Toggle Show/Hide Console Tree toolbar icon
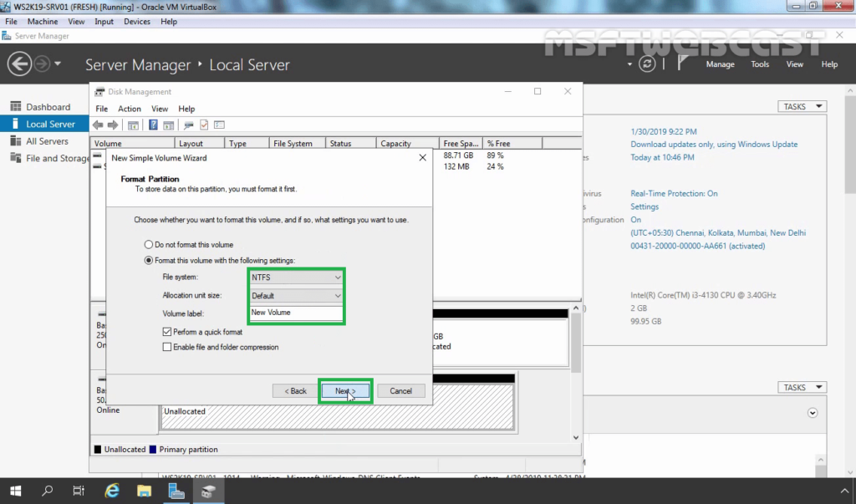The height and width of the screenshot is (504, 856). tap(133, 125)
